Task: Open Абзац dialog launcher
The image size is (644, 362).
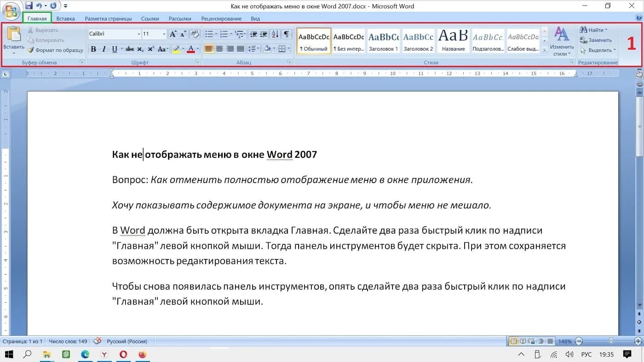Action: click(289, 62)
